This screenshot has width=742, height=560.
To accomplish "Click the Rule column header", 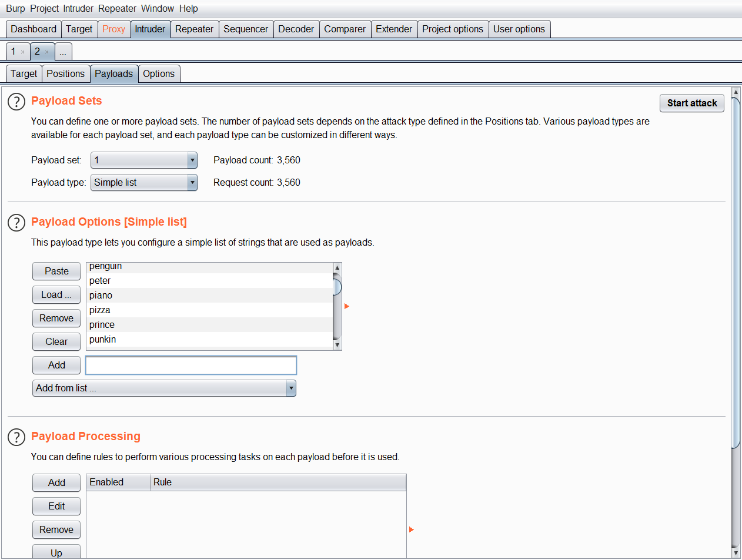I will point(278,482).
